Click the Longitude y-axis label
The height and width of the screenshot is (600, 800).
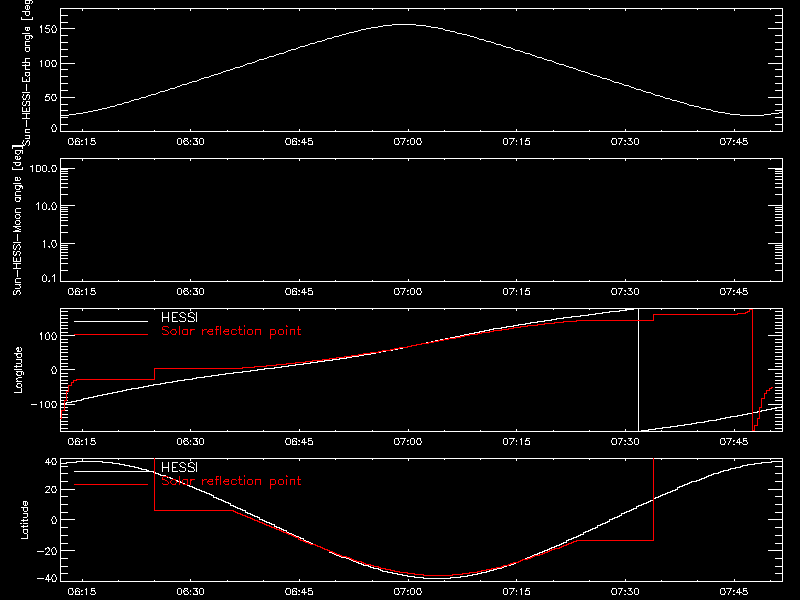pos(18,370)
